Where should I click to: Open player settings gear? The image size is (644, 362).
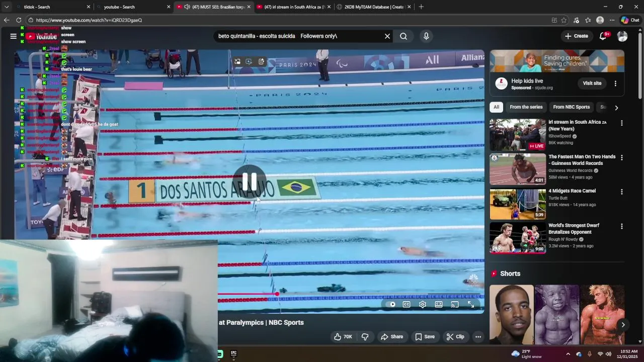tap(423, 304)
